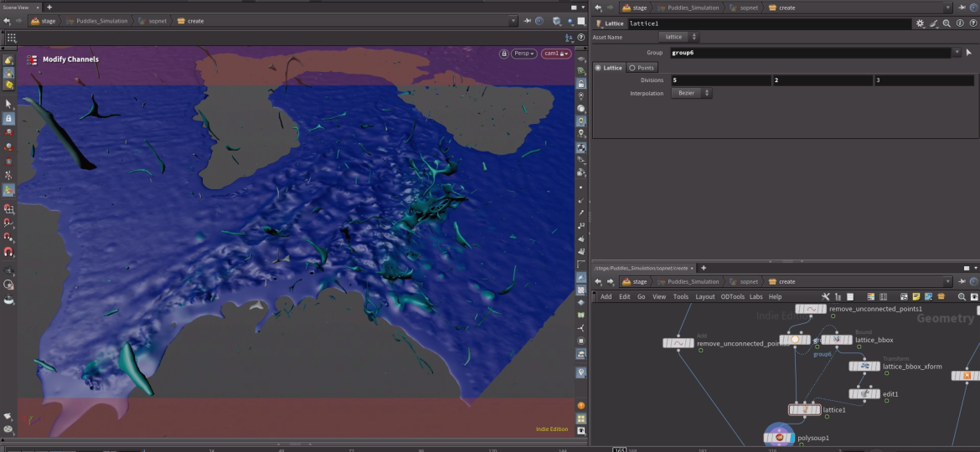The image size is (980, 452).
Task: Click the select arrow tool in left toolbar
Action: click(x=8, y=104)
